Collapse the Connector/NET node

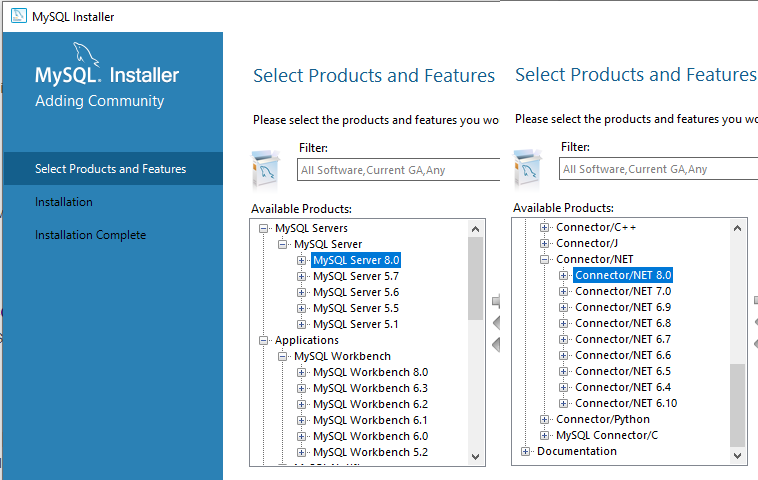(544, 259)
